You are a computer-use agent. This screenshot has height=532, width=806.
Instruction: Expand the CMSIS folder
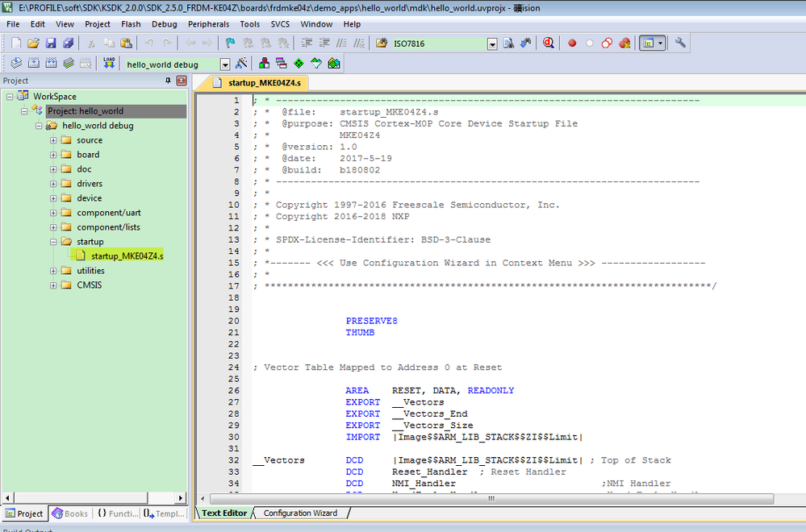coord(53,285)
